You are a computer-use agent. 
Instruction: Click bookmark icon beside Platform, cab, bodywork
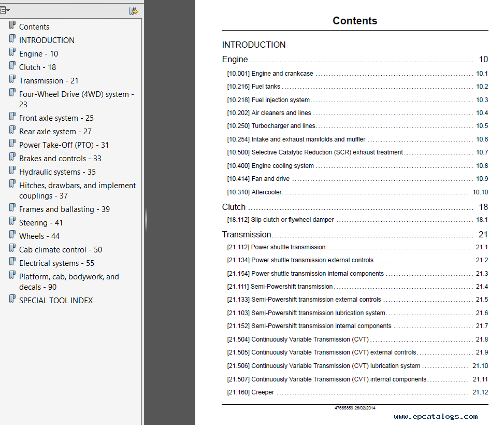(12, 275)
